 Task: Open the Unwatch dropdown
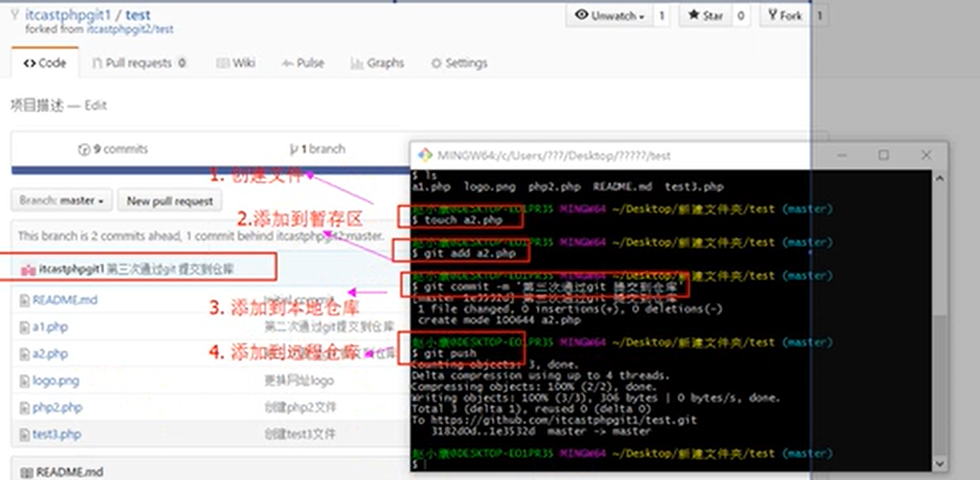[x=610, y=15]
